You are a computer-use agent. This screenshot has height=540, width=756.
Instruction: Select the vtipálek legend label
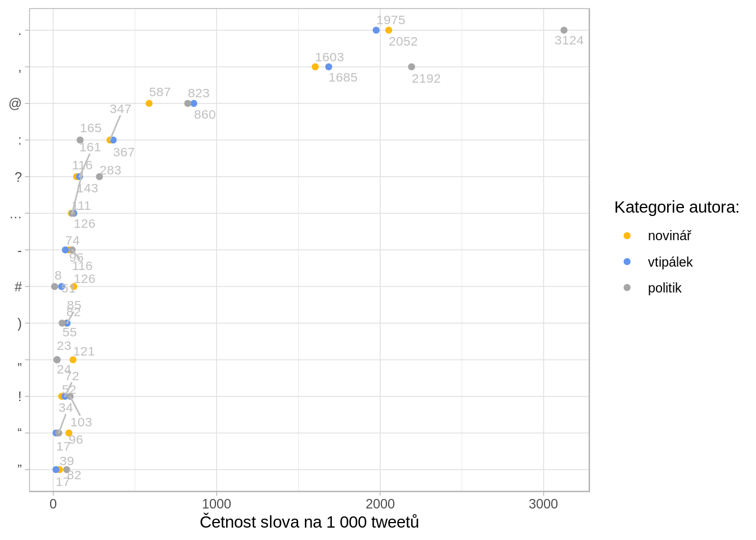670,262
